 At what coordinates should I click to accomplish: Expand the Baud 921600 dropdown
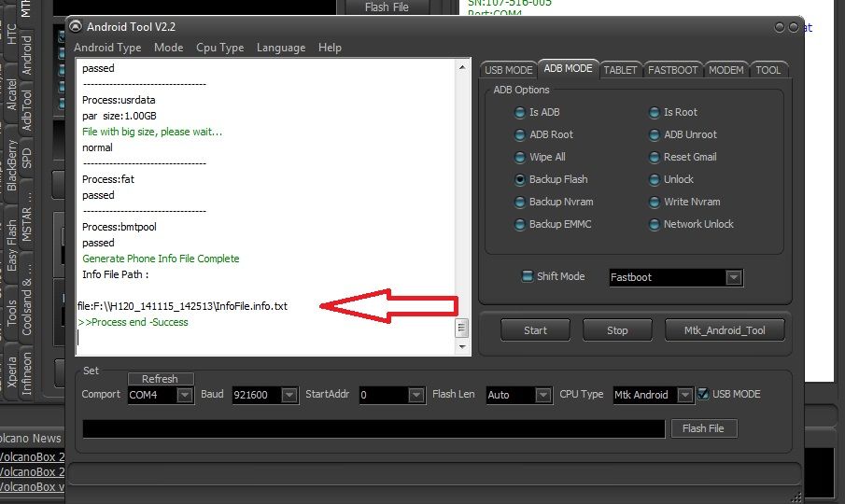289,395
